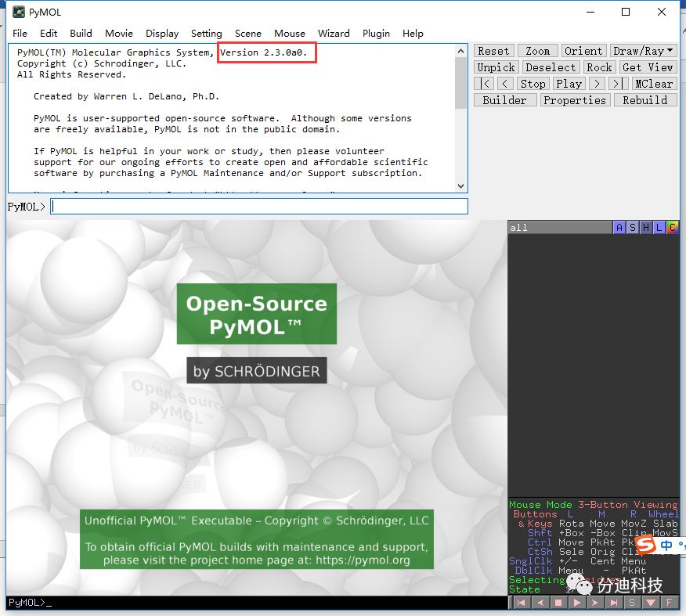Open the Draw/Ray dropdown
Image resolution: width=686 pixels, height=616 pixels.
[643, 51]
